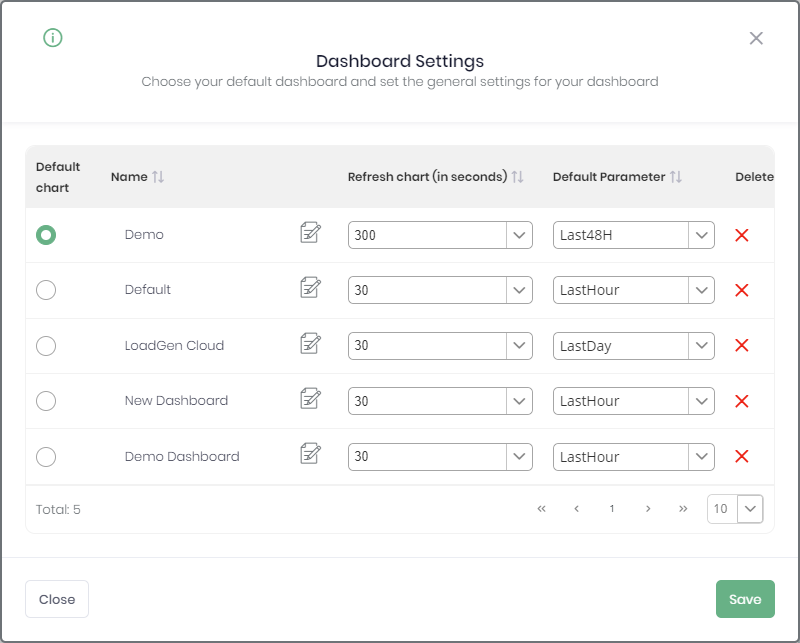Close the dialog with top-right X
800x643 pixels.
pos(756,38)
